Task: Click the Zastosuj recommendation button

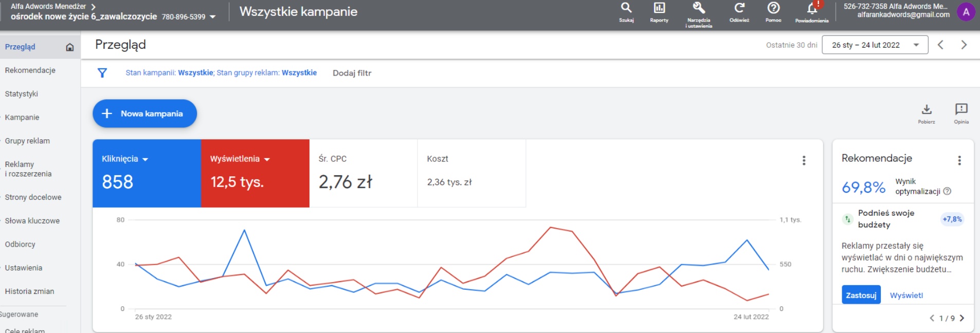Action: click(x=861, y=295)
